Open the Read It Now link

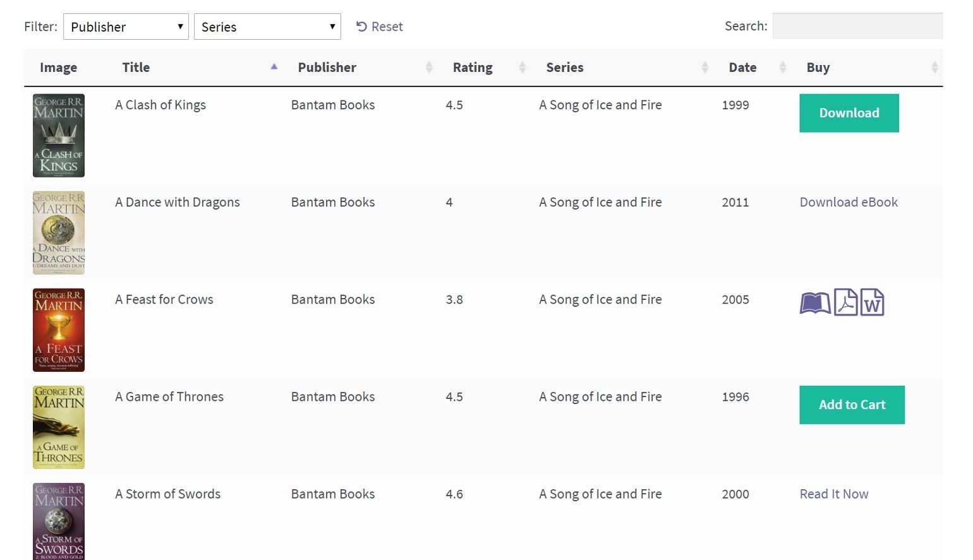833,494
